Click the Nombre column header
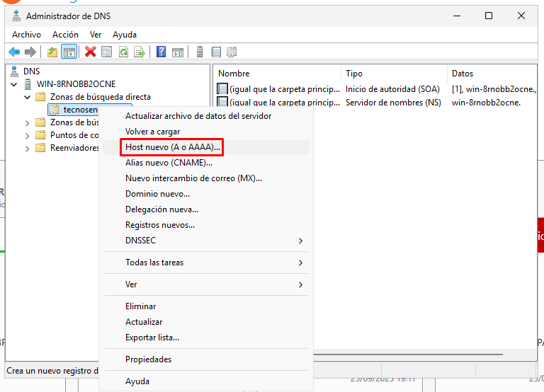This screenshot has width=544, height=392. pos(234,74)
